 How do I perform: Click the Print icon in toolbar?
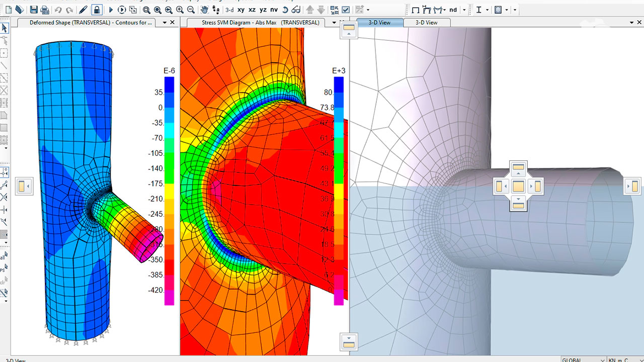click(x=45, y=10)
